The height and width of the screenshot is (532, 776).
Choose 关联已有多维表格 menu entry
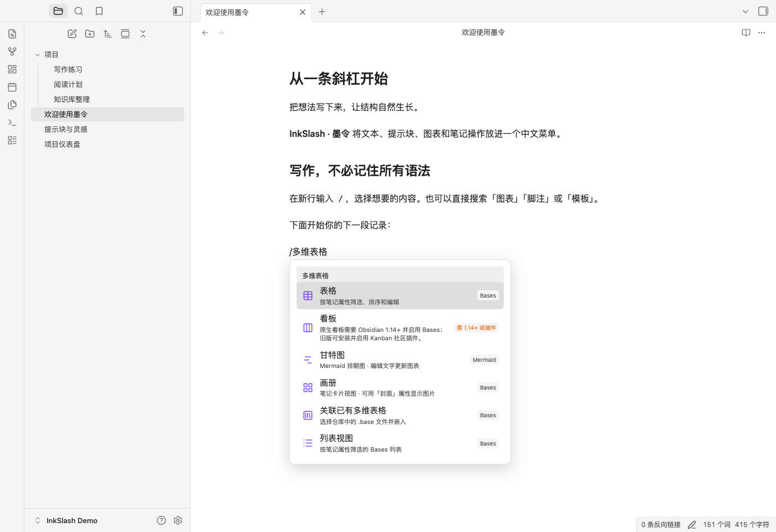click(400, 416)
